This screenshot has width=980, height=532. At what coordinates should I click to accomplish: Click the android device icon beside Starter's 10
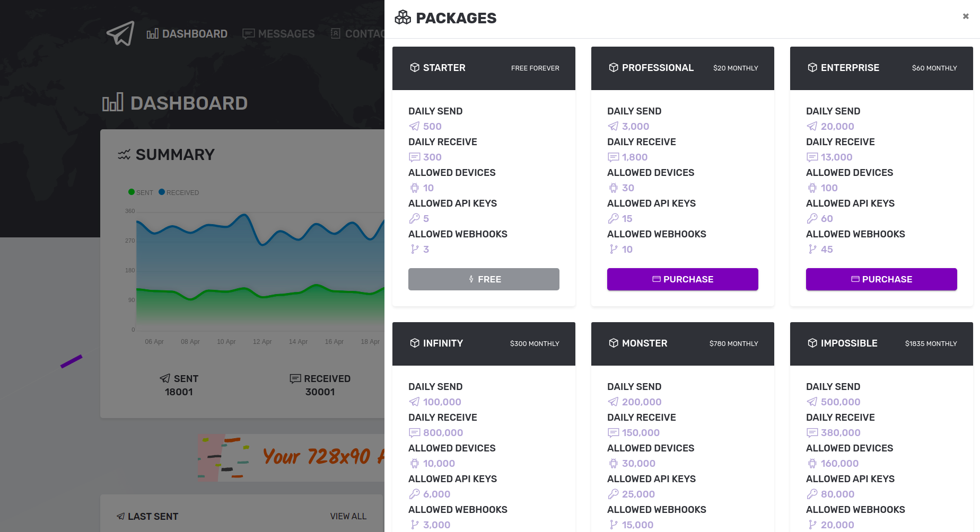(x=414, y=188)
